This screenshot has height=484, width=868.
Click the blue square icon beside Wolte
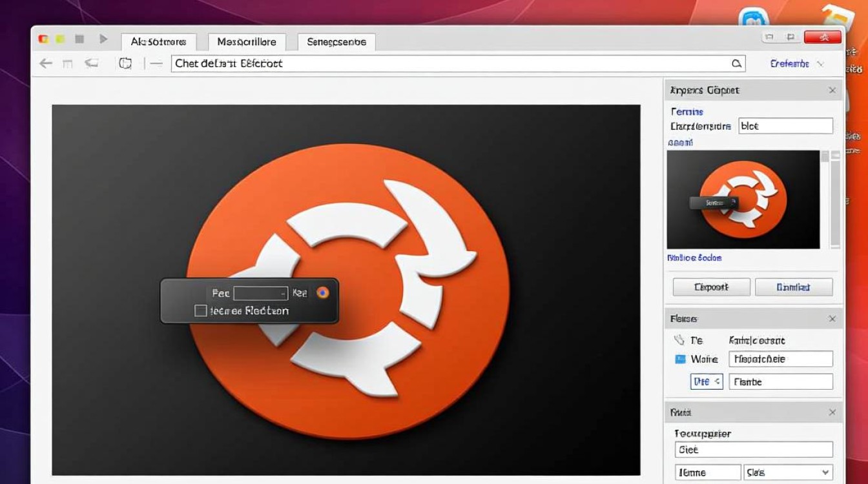click(679, 359)
